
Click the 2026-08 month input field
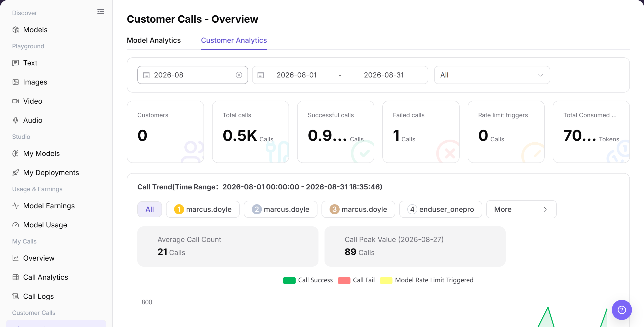(x=192, y=75)
